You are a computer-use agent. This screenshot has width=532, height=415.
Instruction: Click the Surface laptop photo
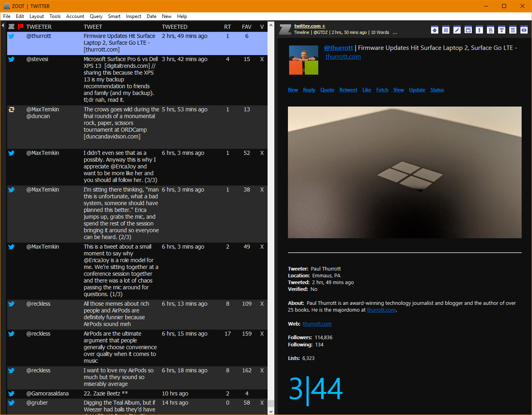pos(405,172)
